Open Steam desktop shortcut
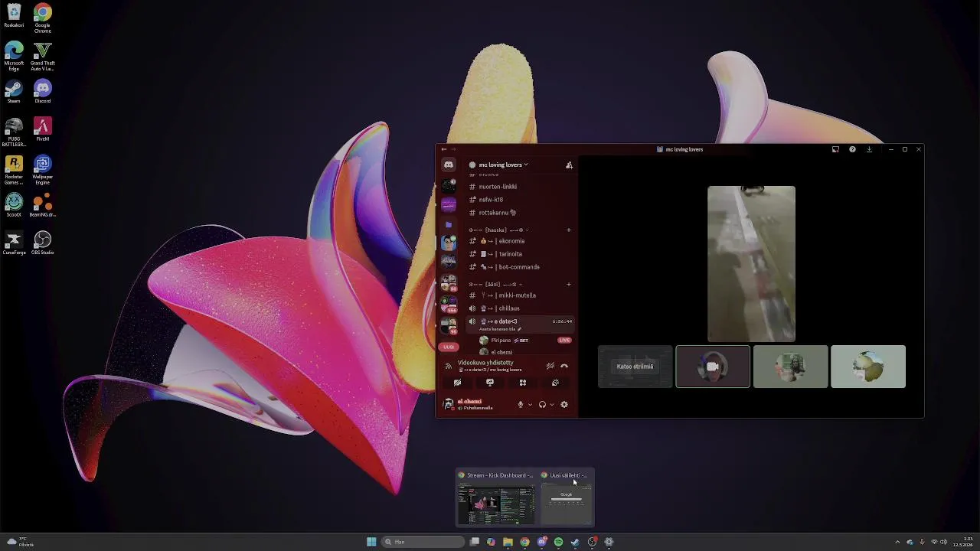This screenshot has height=551, width=980. (x=14, y=92)
